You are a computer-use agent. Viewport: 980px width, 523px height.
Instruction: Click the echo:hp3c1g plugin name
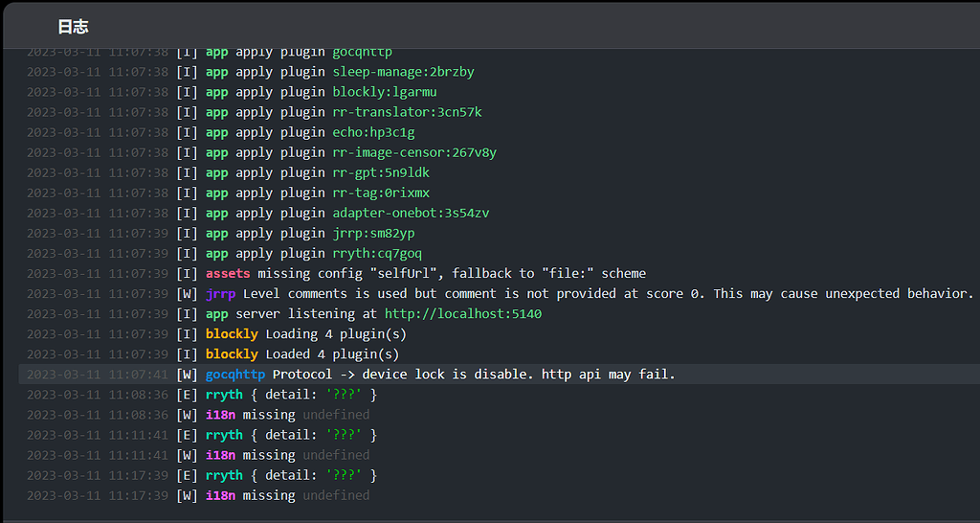click(x=373, y=132)
